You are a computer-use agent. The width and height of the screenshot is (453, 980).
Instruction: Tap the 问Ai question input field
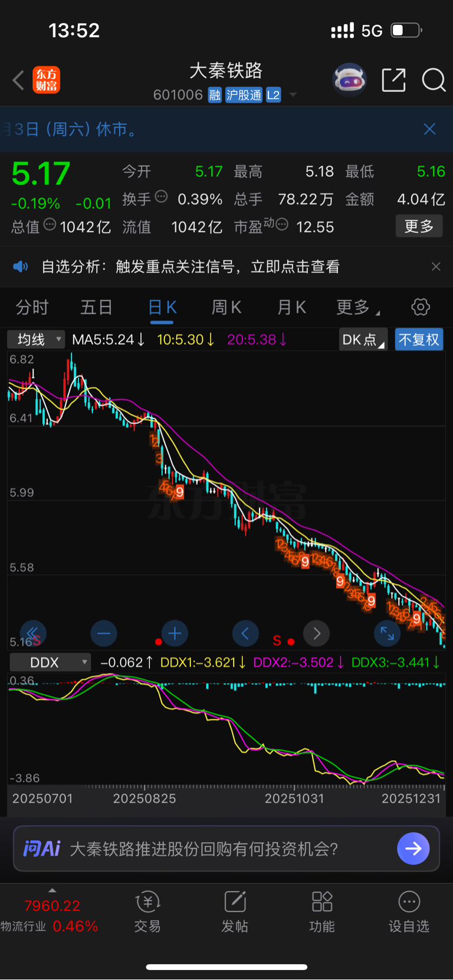click(x=226, y=849)
